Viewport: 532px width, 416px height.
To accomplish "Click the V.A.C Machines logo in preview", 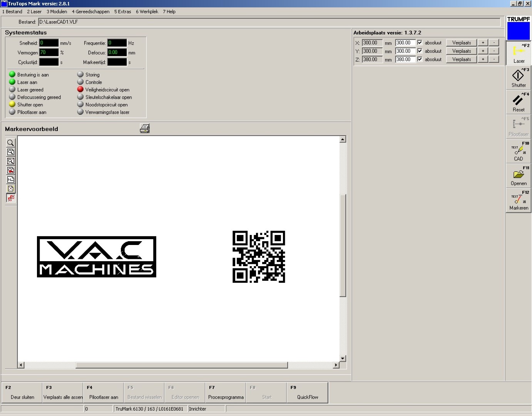I will [x=97, y=257].
